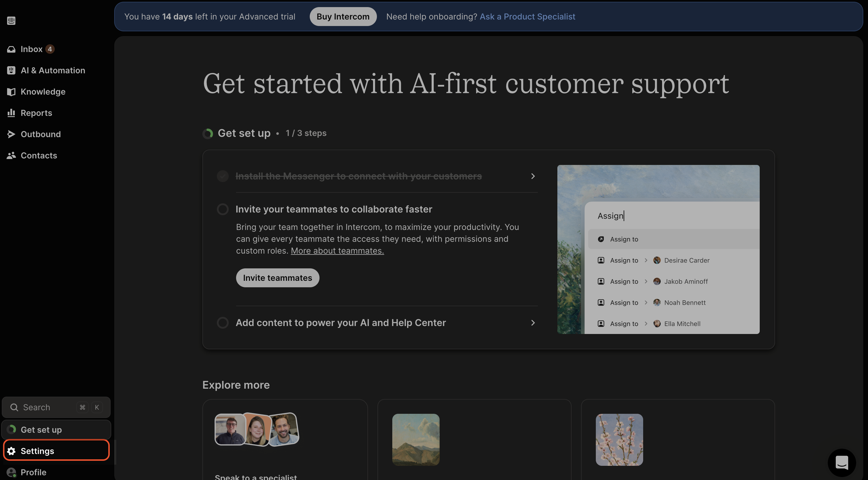Open the Inbox tray icon
The width and height of the screenshot is (868, 480).
tap(11, 49)
